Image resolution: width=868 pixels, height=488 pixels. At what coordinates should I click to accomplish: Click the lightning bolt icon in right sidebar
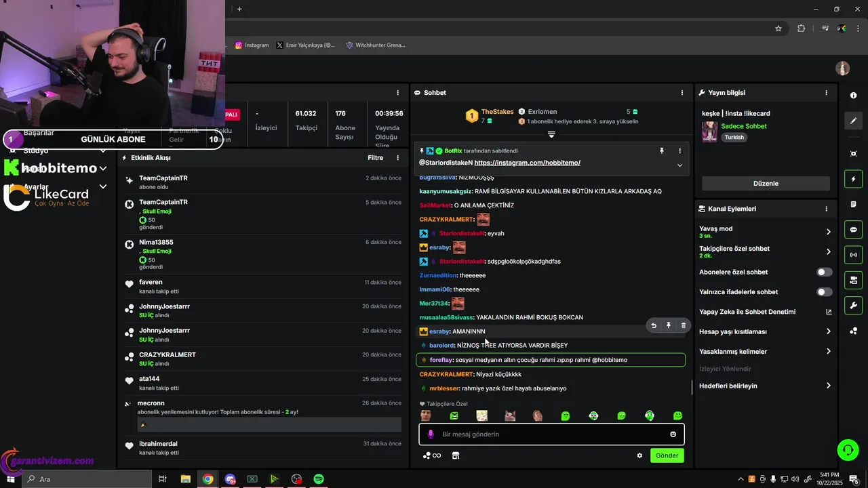tap(853, 179)
